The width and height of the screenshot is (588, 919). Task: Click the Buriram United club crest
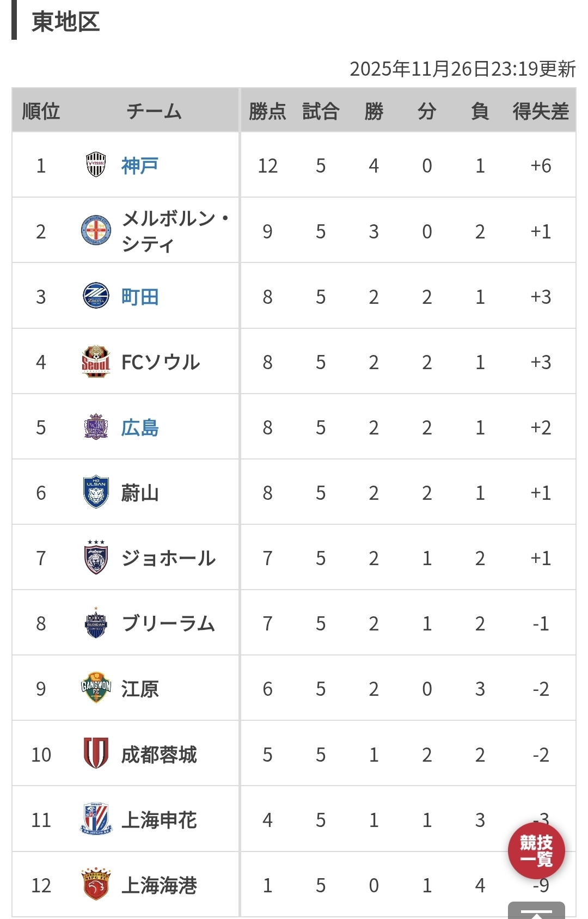click(x=96, y=623)
